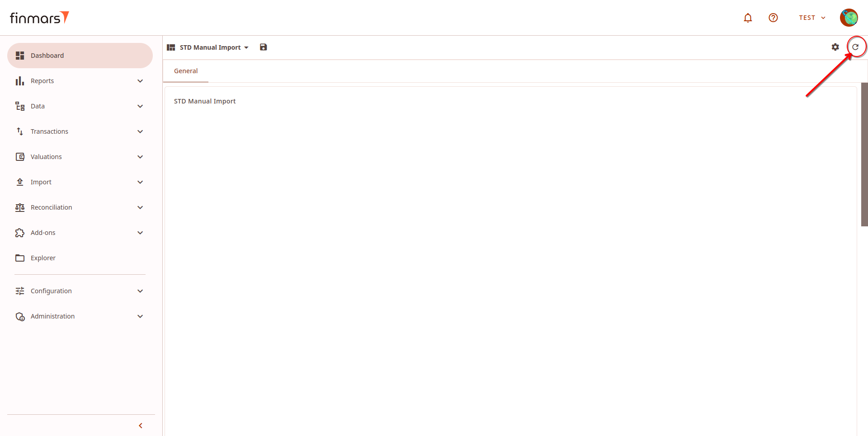The width and height of the screenshot is (868, 436).
Task: Click the Dashboard grid icon
Action: pos(20,56)
